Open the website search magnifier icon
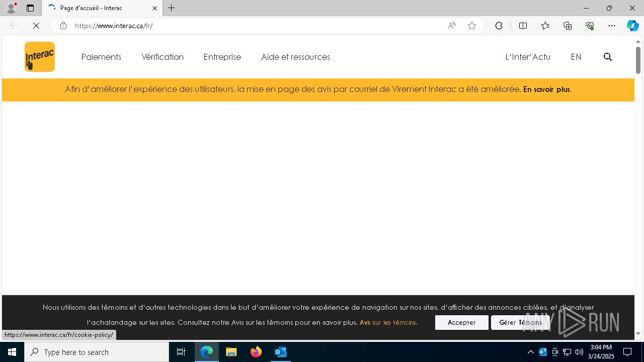Screen dimensions: 644x362 (608, 57)
